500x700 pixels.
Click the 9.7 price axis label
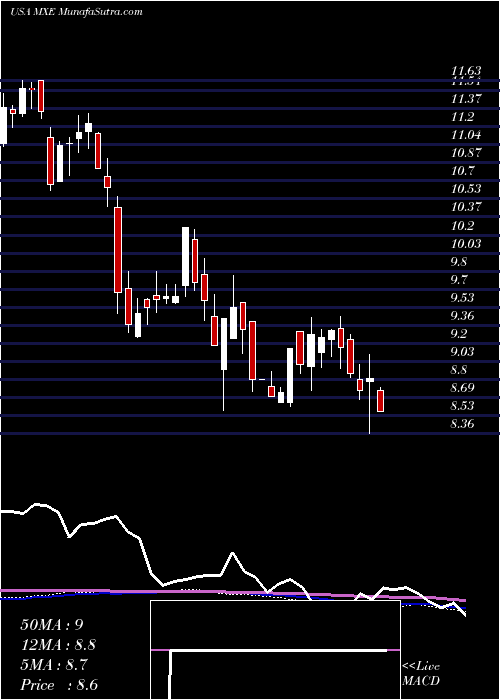coord(459,280)
